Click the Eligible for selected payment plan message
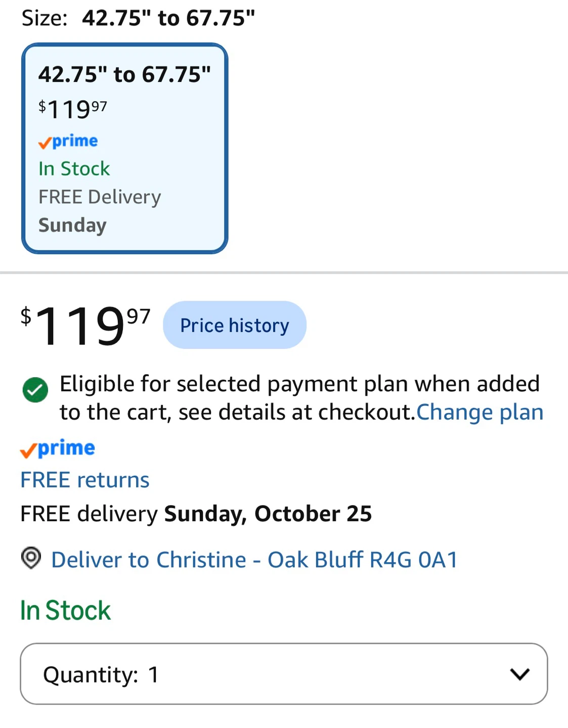The height and width of the screenshot is (728, 568). pos(299,398)
